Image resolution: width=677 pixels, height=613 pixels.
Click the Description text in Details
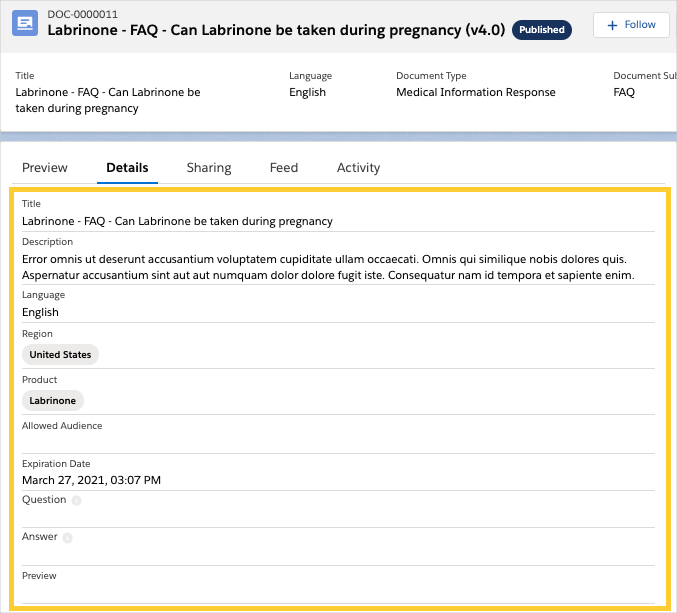tap(328, 267)
